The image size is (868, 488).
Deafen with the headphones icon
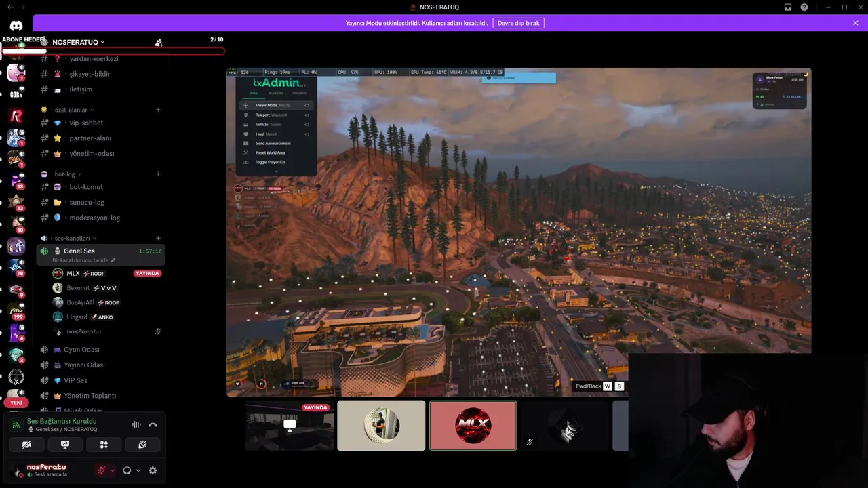pos(127,470)
